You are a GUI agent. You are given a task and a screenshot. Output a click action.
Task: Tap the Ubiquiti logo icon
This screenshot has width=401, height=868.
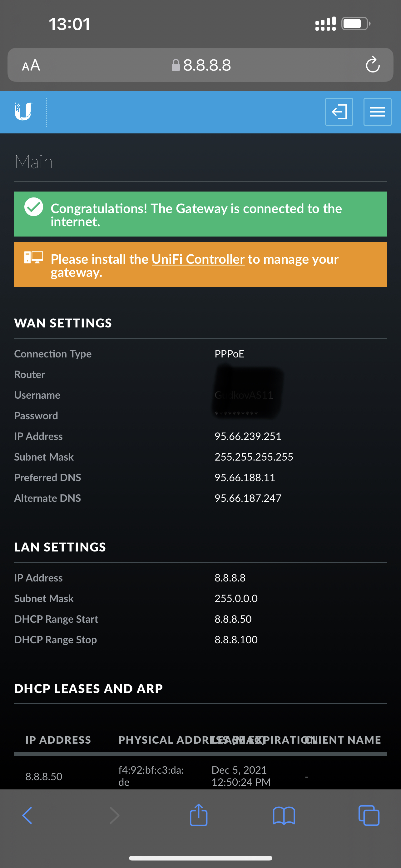[23, 112]
